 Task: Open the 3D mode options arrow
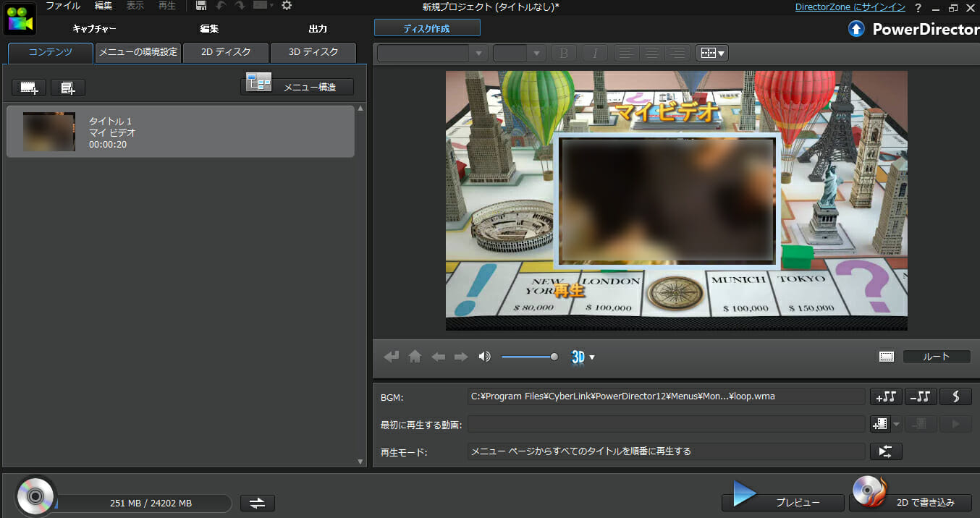click(x=592, y=357)
